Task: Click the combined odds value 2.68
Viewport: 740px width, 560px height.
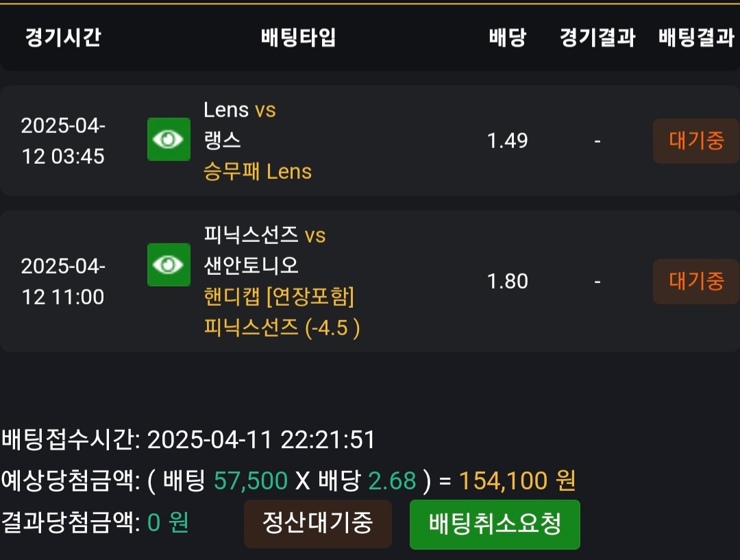Action: click(392, 481)
